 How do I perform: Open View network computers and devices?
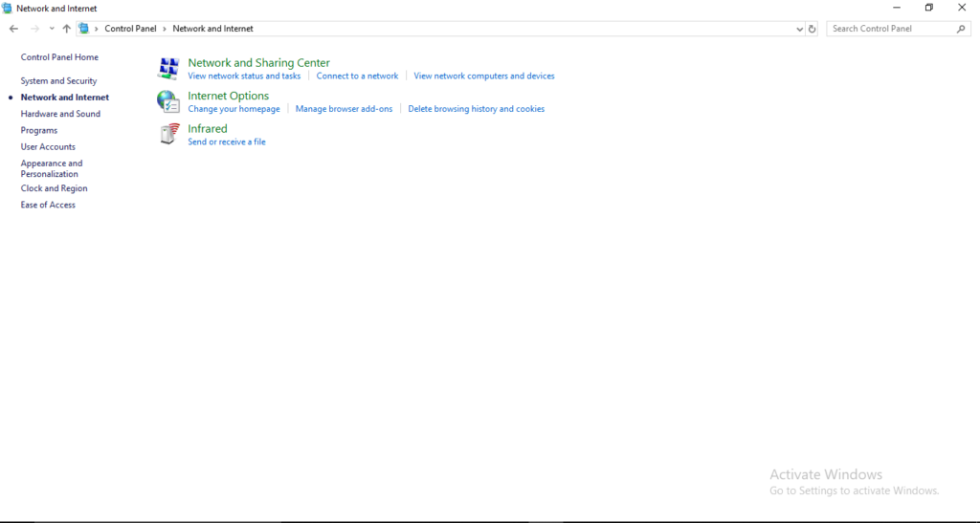[x=483, y=76]
